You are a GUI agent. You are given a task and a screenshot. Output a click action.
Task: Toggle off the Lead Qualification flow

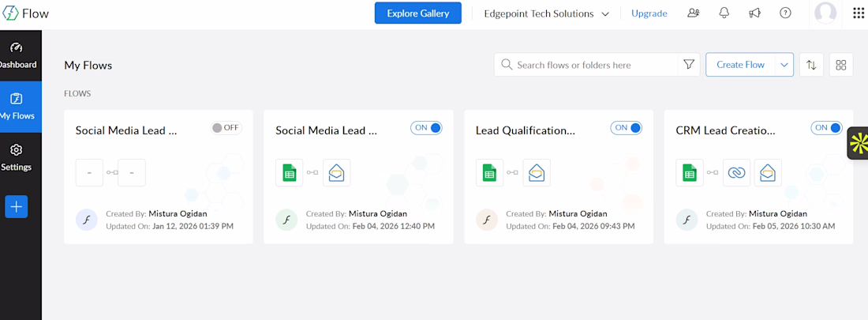(627, 128)
